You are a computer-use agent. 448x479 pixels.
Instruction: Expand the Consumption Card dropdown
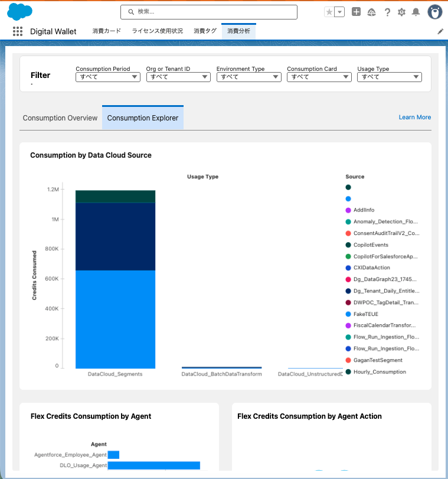(x=319, y=77)
